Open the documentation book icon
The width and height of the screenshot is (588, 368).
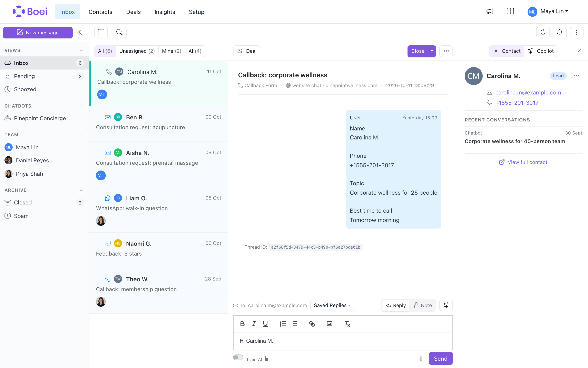pos(510,11)
